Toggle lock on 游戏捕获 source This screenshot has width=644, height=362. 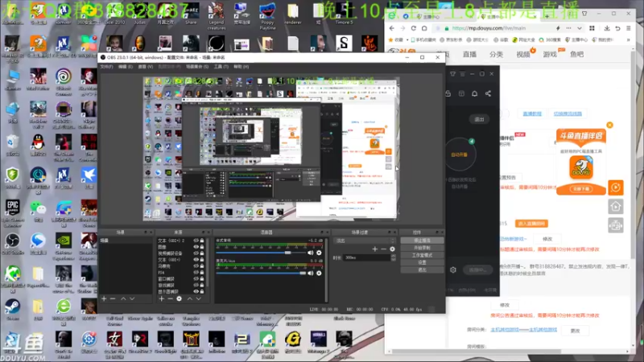click(x=202, y=285)
